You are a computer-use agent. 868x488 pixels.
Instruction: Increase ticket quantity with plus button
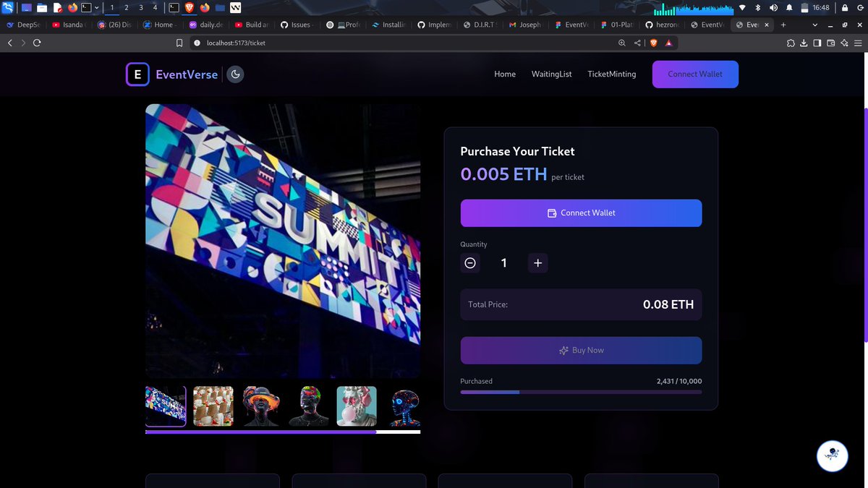537,263
